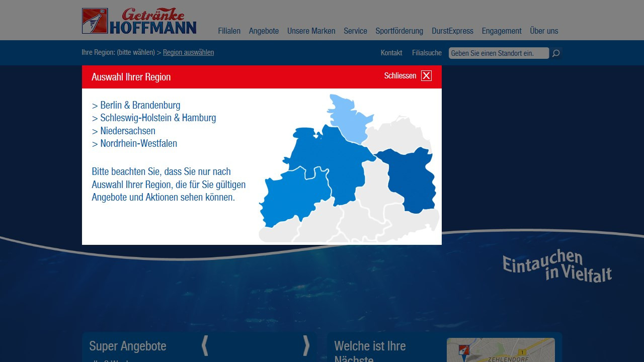Screen dimensions: 644x362
Task: Open the DurstExpress menu item
Action: pyautogui.click(x=452, y=31)
